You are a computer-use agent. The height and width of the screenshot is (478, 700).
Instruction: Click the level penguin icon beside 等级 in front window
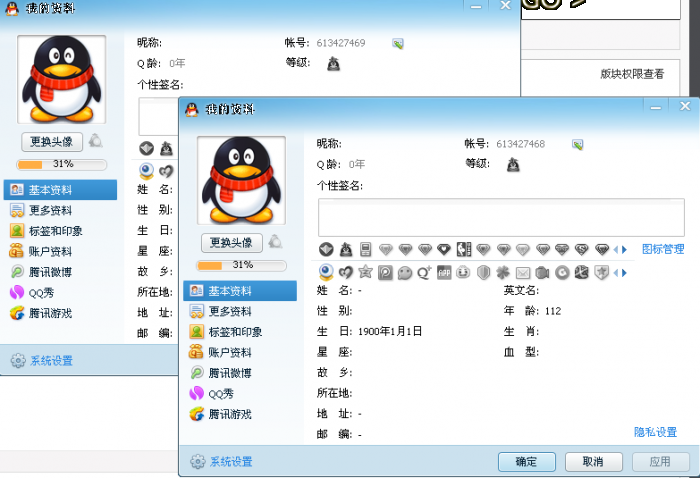[513, 164]
